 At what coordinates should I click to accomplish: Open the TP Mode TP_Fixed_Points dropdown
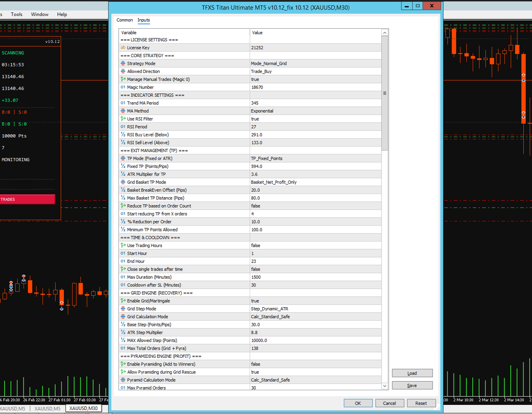[x=316, y=158]
